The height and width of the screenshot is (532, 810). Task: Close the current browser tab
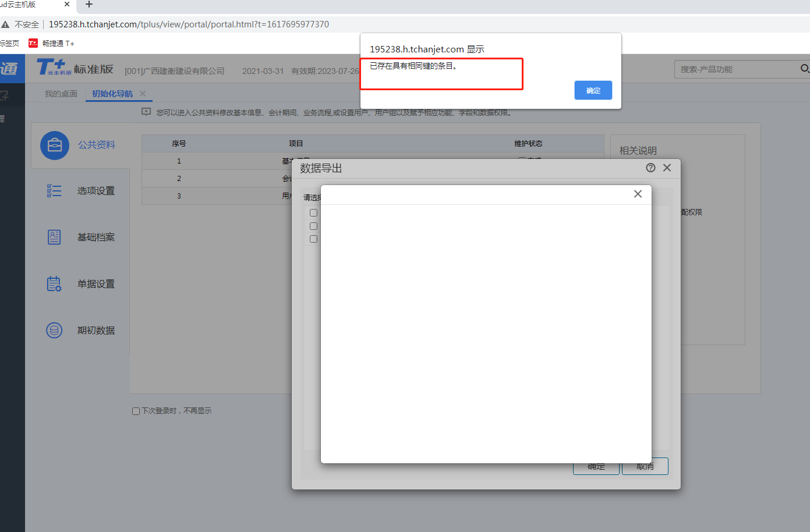tap(67, 4)
